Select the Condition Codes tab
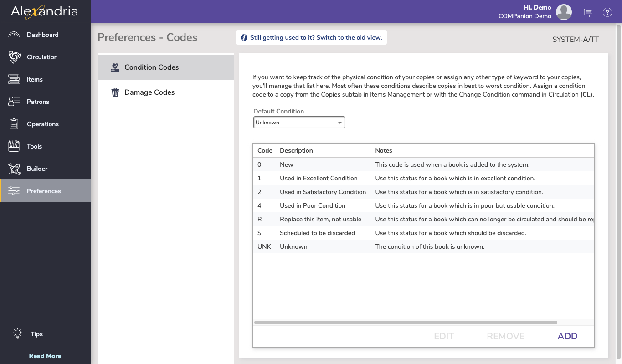 pos(150,67)
